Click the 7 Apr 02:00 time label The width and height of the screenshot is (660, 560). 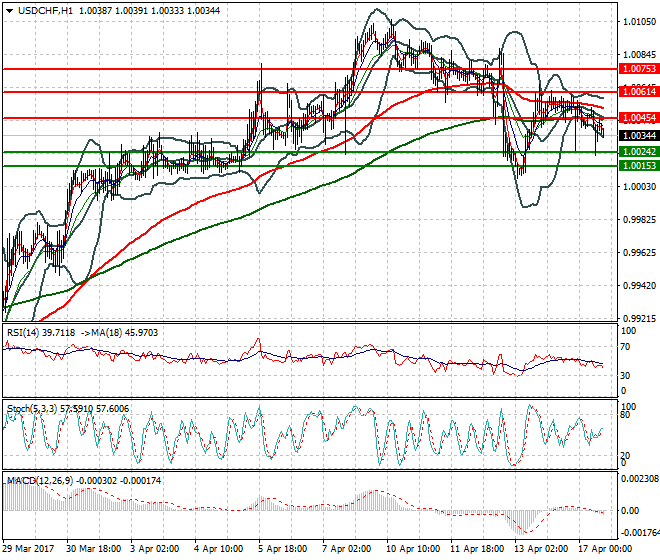pos(346,549)
